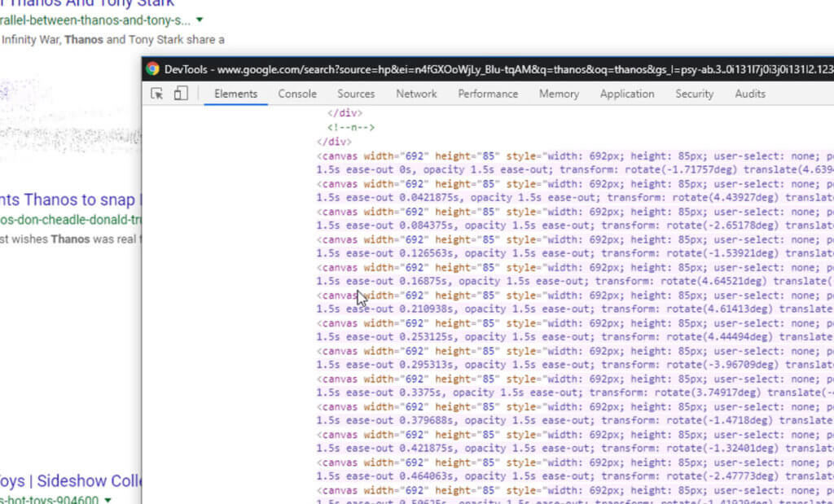Select the canvas node with 'ease-out 0s' transition
Viewport: 834px width, 504px height.
coord(575,163)
